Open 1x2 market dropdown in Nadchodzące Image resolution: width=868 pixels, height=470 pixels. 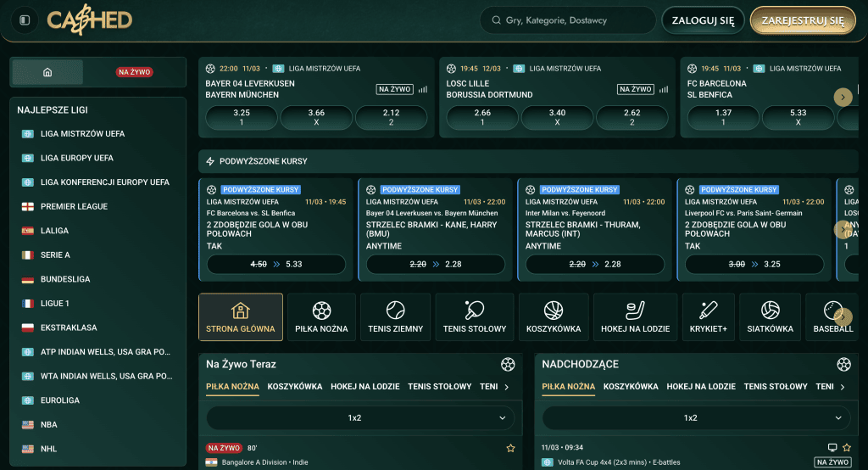pyautogui.click(x=697, y=418)
